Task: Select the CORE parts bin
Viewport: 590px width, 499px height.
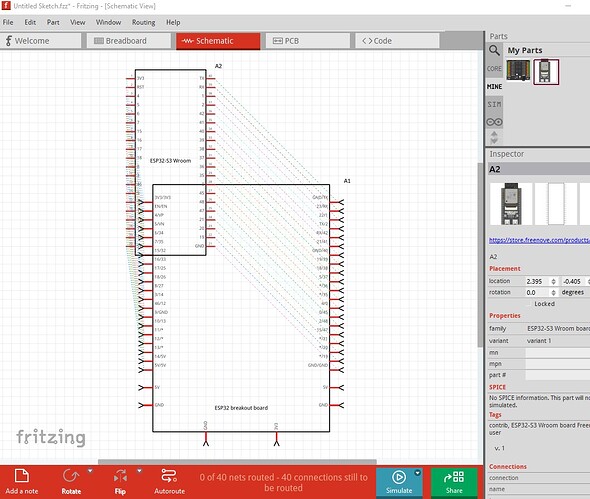Action: 494,68
